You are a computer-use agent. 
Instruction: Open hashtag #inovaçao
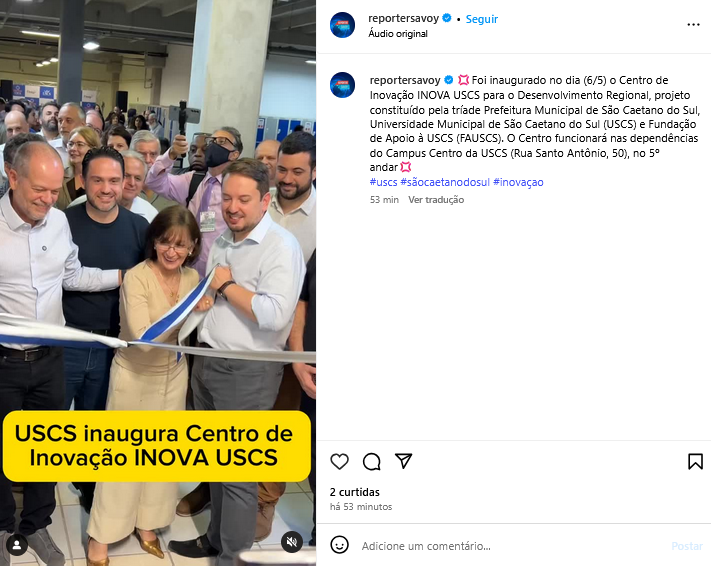click(518, 182)
